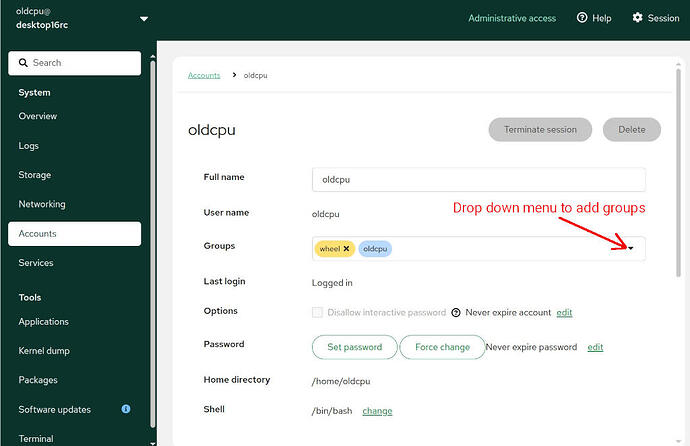Click the Force change button
This screenshot has width=690, height=446.
click(x=441, y=347)
